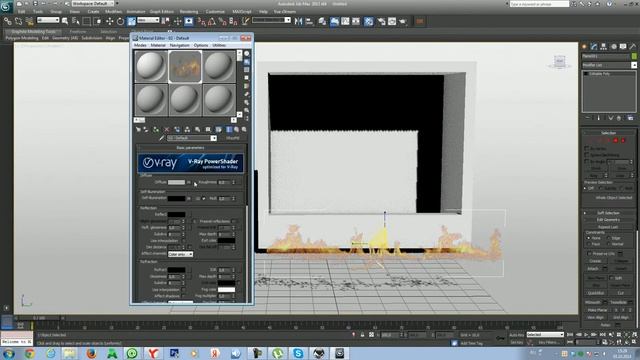This screenshot has height=360, width=640.
Task: Click the Rectangular Selection Region icon
Action: pyautogui.click(x=87, y=21)
